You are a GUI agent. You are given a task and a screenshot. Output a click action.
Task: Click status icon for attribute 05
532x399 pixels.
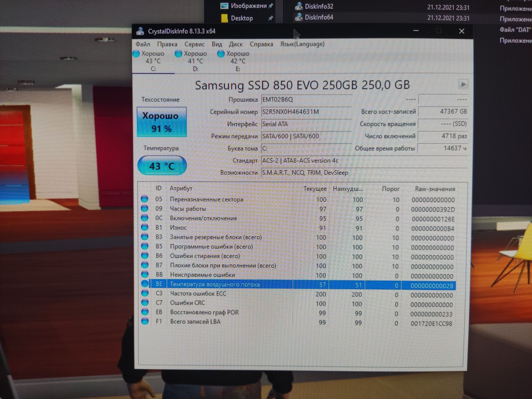click(145, 199)
